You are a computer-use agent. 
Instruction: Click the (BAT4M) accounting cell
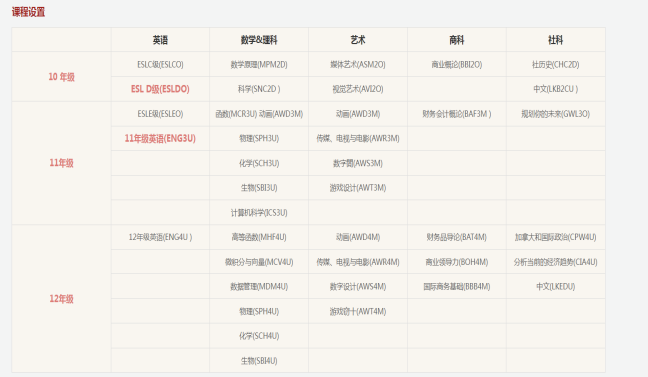[x=457, y=237]
